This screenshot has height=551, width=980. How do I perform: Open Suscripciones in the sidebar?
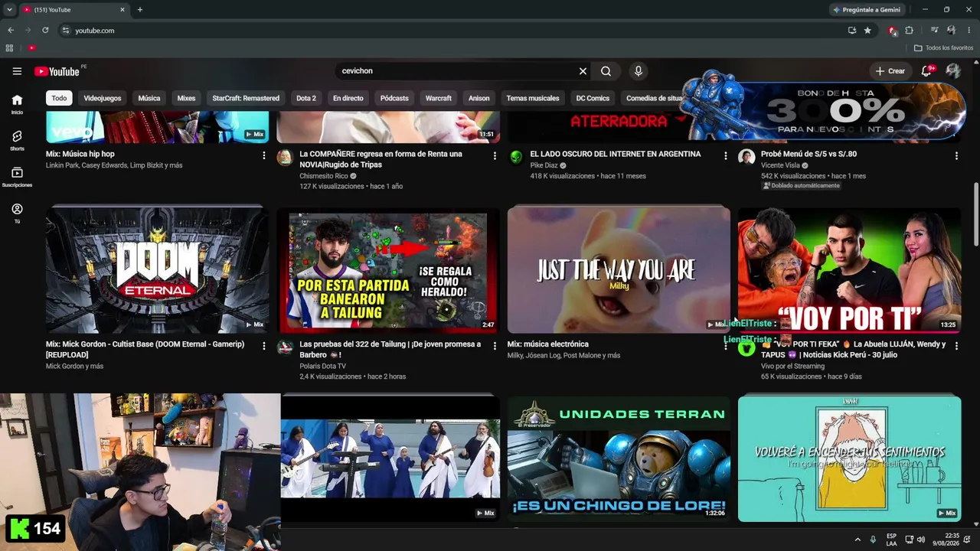[x=17, y=177]
